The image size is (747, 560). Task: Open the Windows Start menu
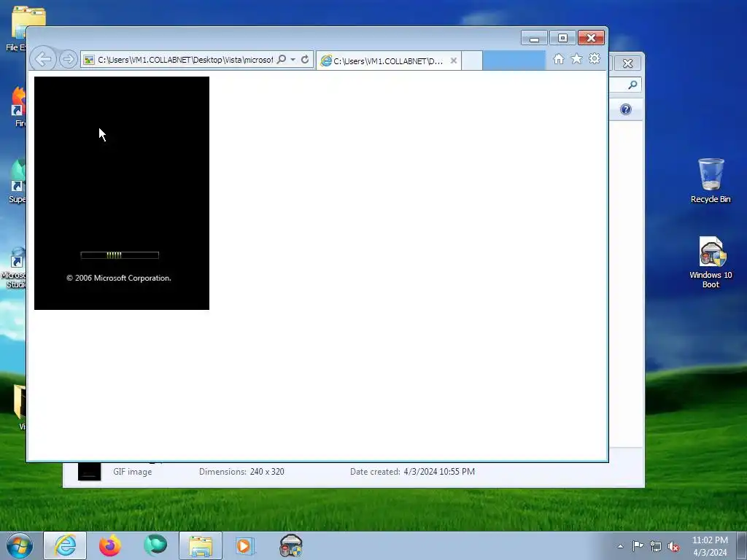pyautogui.click(x=20, y=545)
